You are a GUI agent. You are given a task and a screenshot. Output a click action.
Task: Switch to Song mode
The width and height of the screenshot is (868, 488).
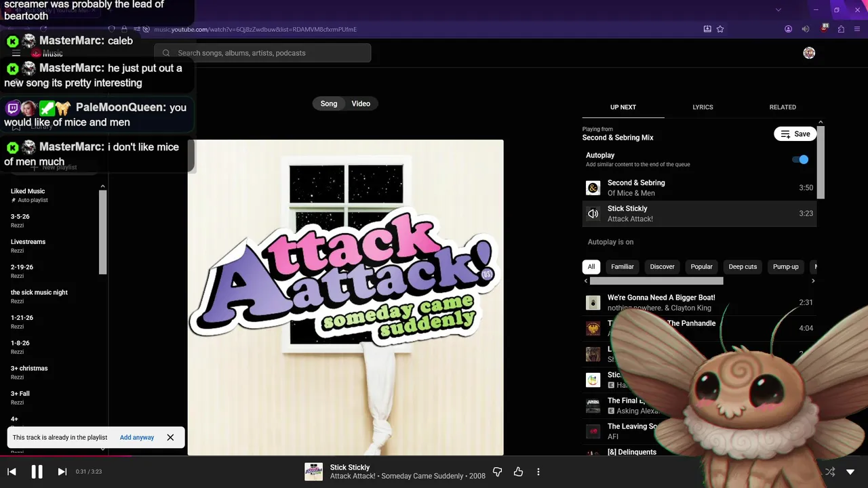pyautogui.click(x=329, y=104)
